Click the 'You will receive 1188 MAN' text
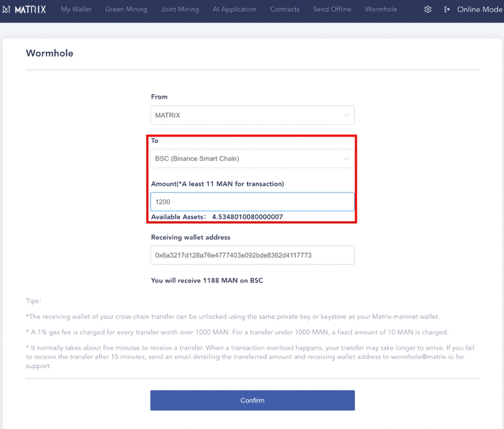 coord(207,280)
